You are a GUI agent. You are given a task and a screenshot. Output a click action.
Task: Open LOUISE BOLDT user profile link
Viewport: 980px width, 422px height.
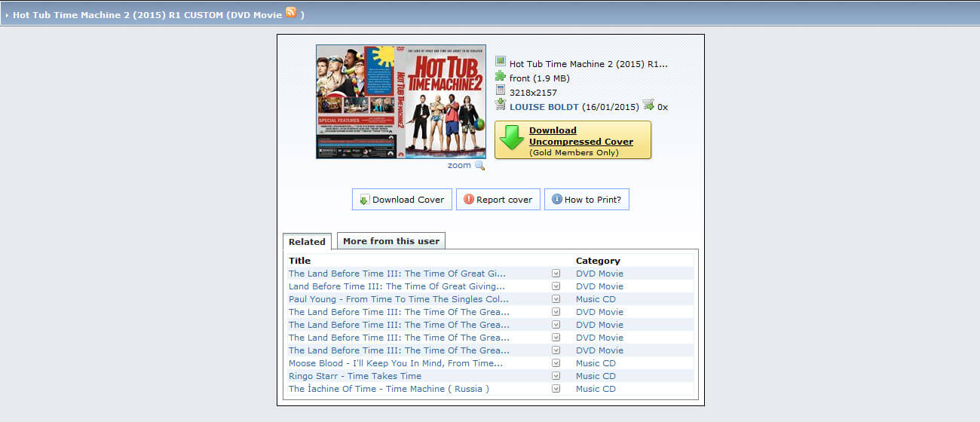coord(544,107)
